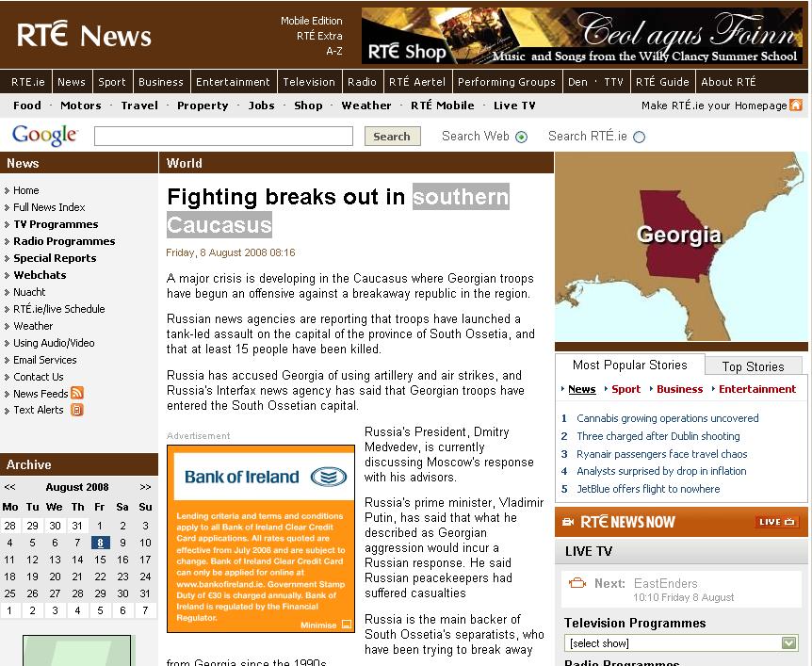Click the homepage house icon
Viewport: 812px width, 666px height.
pyautogui.click(x=796, y=106)
